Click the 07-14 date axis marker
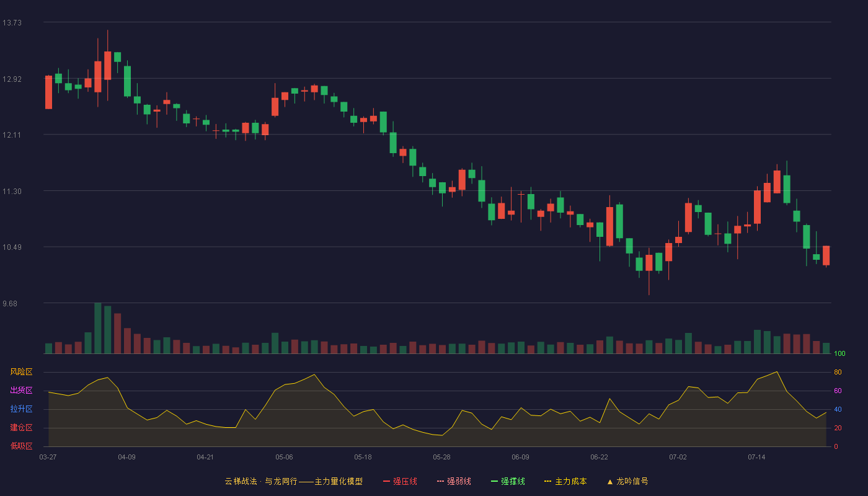Screen dimensions: 868x496 point(756,457)
